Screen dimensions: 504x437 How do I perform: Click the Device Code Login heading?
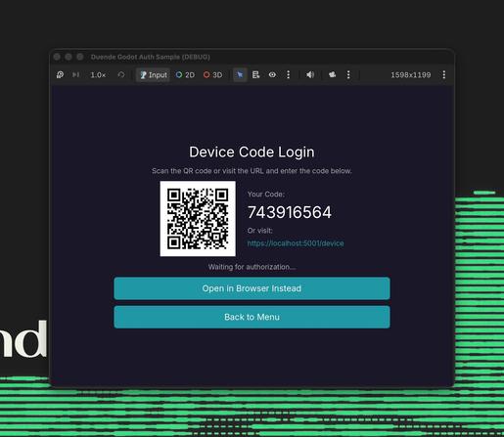coord(252,153)
